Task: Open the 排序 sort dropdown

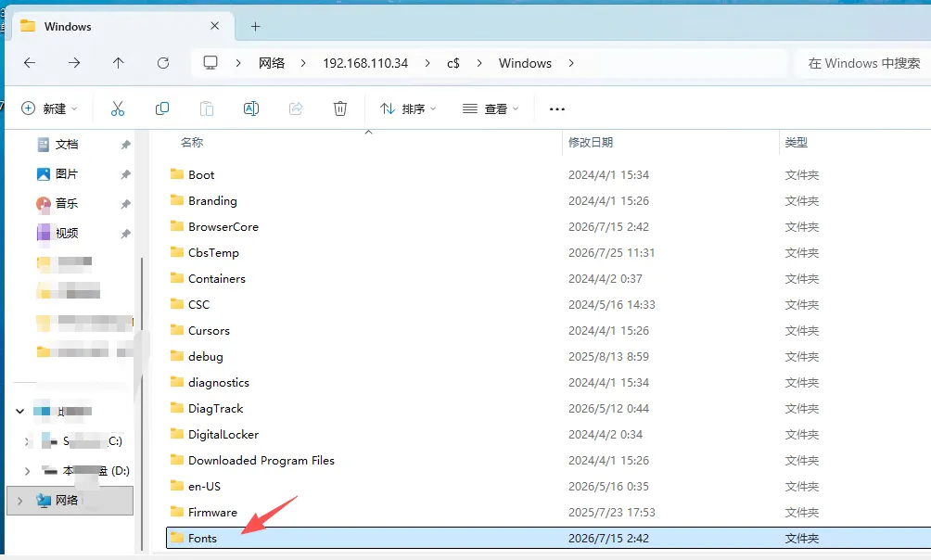Action: [x=409, y=108]
